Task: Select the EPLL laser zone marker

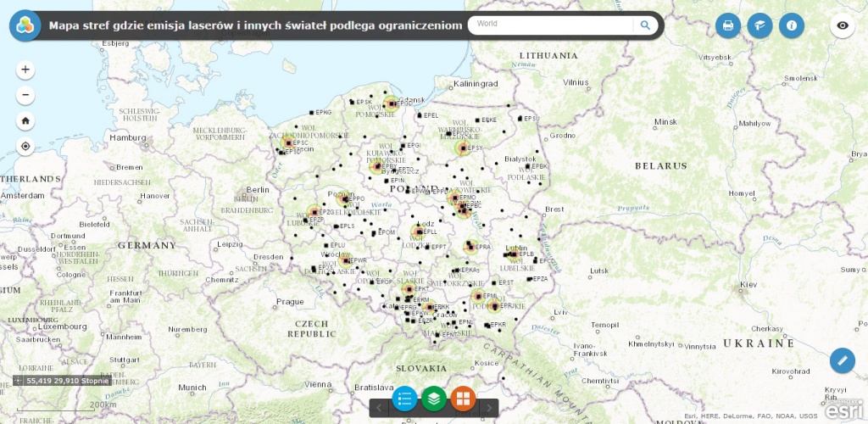Action: 419,232
